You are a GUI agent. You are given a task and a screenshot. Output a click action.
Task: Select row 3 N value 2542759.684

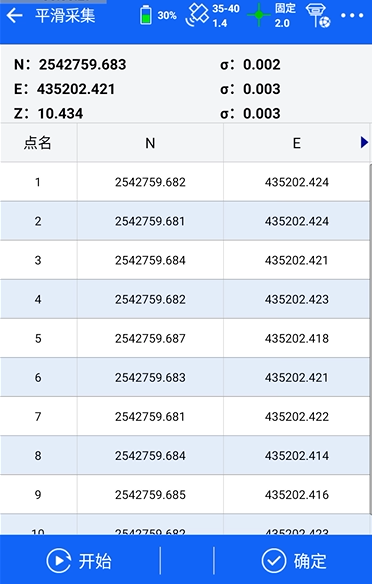tap(150, 260)
